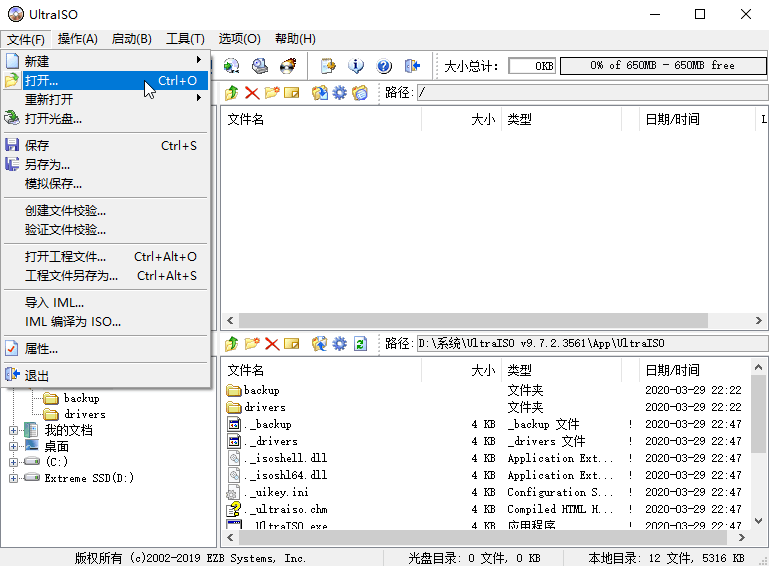Open the 启动(B) menu
This screenshot has height=566, width=769.
click(x=131, y=39)
